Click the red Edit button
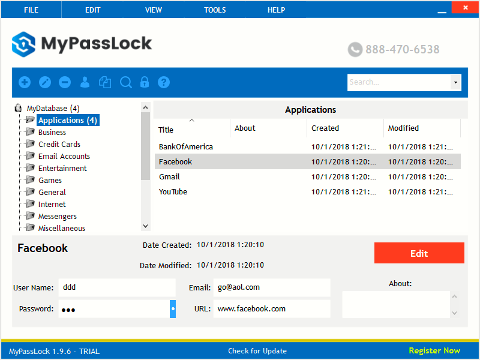Image resolution: width=480 pixels, height=360 pixels. tap(419, 253)
